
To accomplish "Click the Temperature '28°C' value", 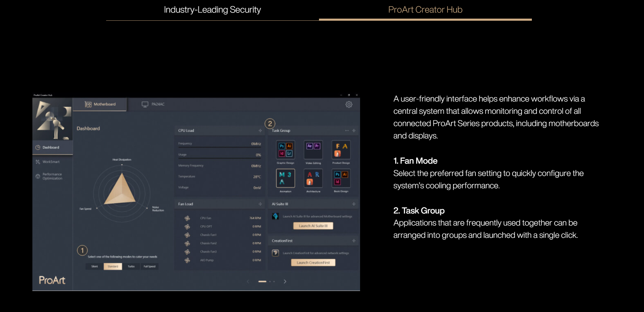I will (x=257, y=177).
